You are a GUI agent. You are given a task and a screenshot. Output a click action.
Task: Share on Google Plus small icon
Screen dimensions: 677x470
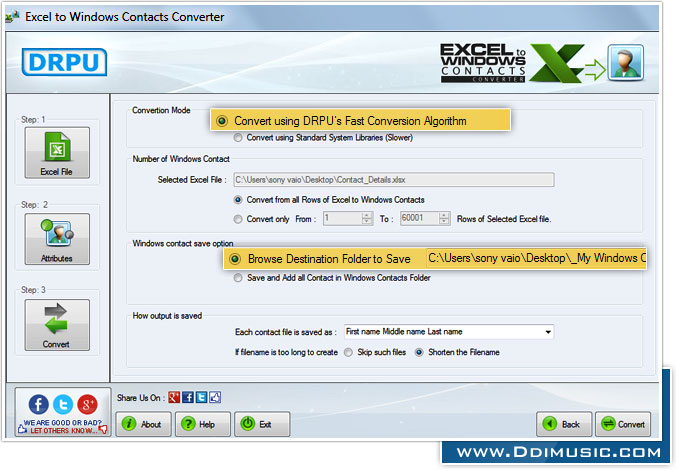pyautogui.click(x=174, y=397)
